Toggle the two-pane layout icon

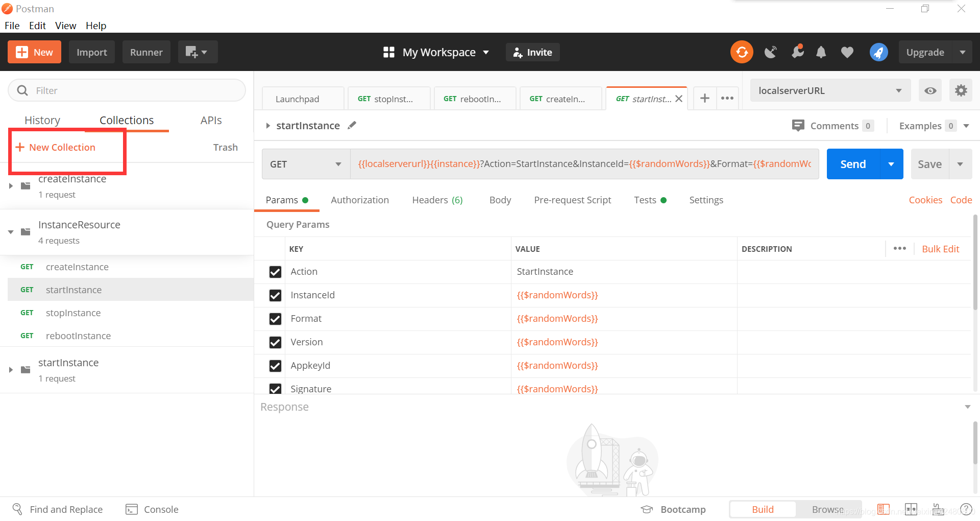(x=911, y=509)
